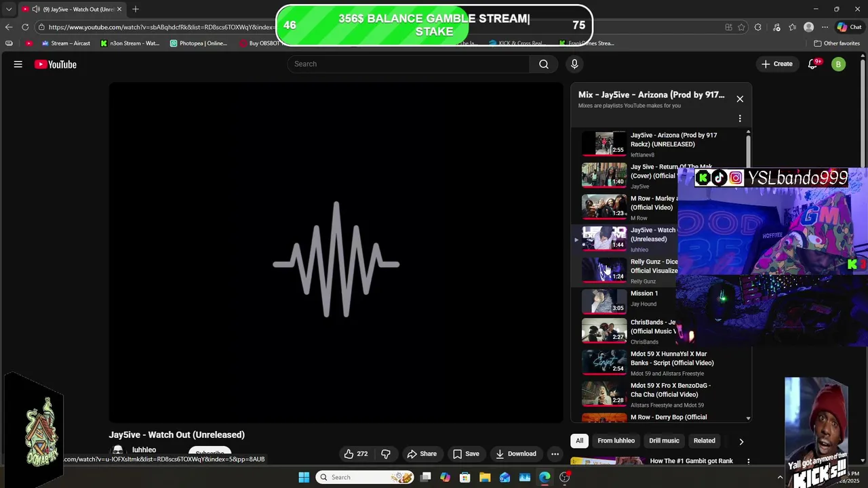Play M Row - Marley video thumbnail
868x488 pixels.
tap(604, 207)
